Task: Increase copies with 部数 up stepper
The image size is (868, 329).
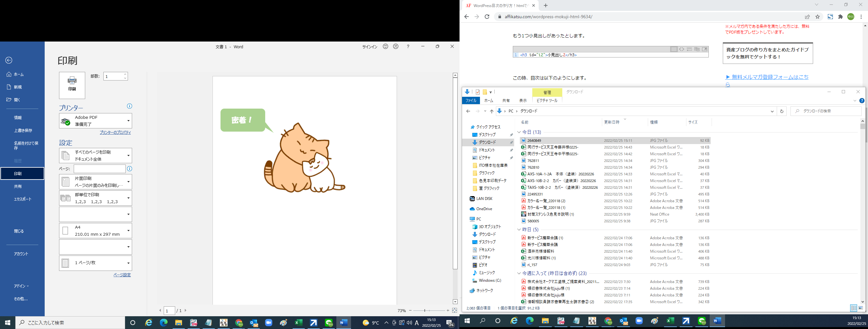Action: click(125, 74)
